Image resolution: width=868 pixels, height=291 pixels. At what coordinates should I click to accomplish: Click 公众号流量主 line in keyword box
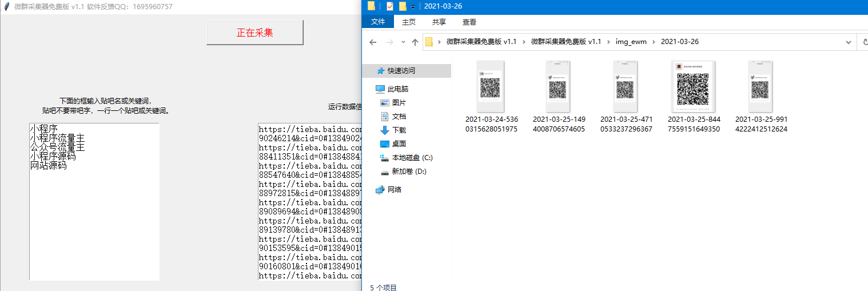coord(57,147)
